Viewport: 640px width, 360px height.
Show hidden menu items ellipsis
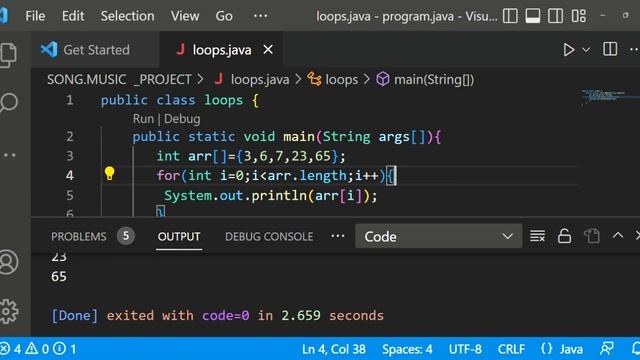[x=260, y=16]
